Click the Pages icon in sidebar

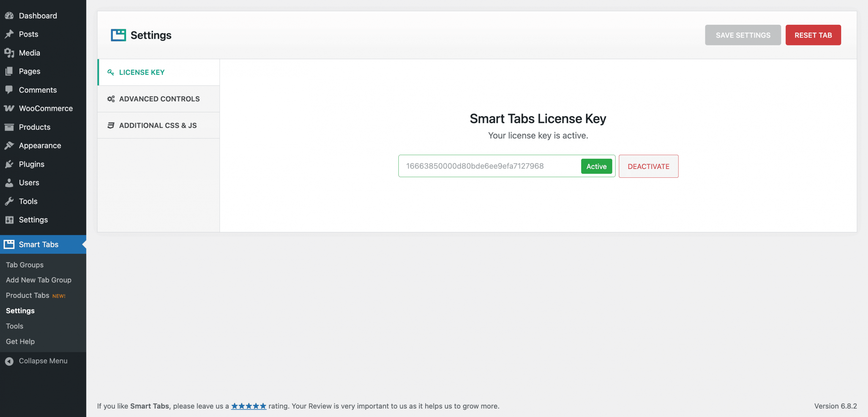coord(9,71)
